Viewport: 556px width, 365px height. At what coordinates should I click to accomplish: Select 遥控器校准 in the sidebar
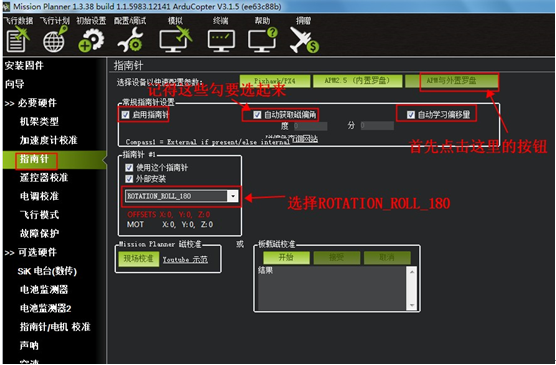click(x=44, y=177)
